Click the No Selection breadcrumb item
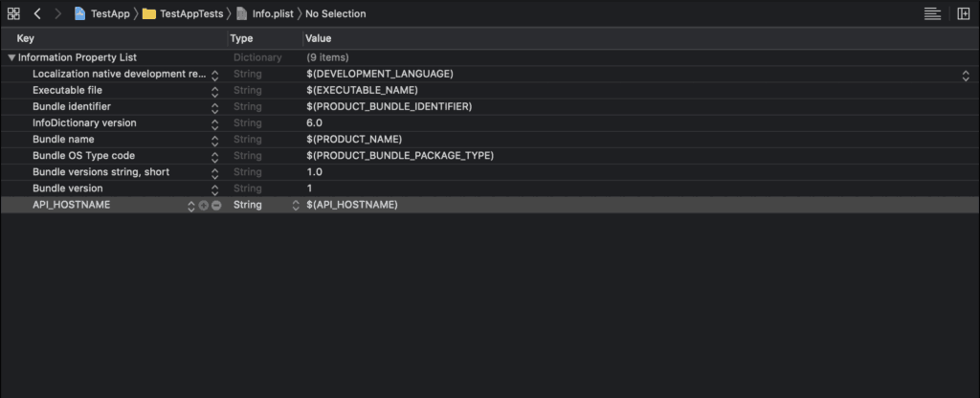980x398 pixels. coord(335,13)
